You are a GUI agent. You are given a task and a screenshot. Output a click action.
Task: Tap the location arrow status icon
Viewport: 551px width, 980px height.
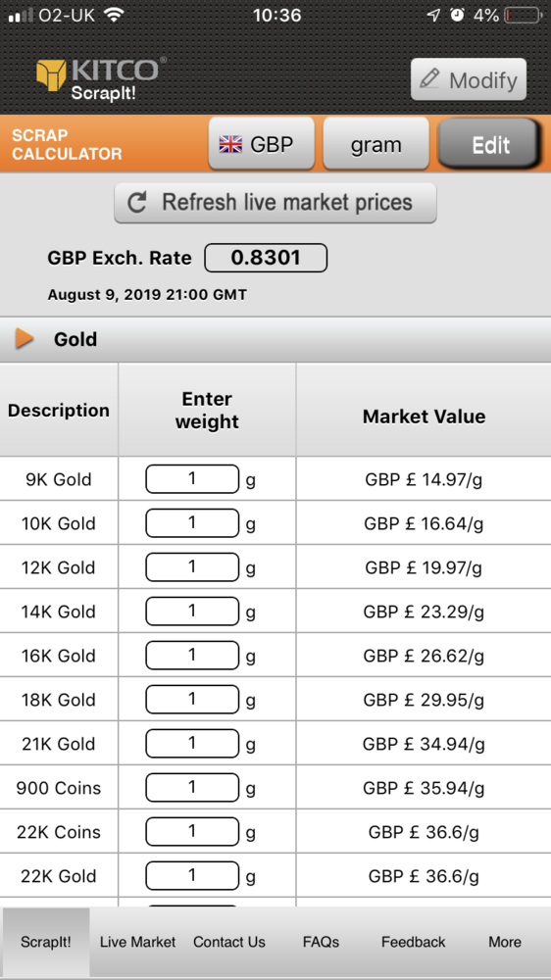coord(433,15)
